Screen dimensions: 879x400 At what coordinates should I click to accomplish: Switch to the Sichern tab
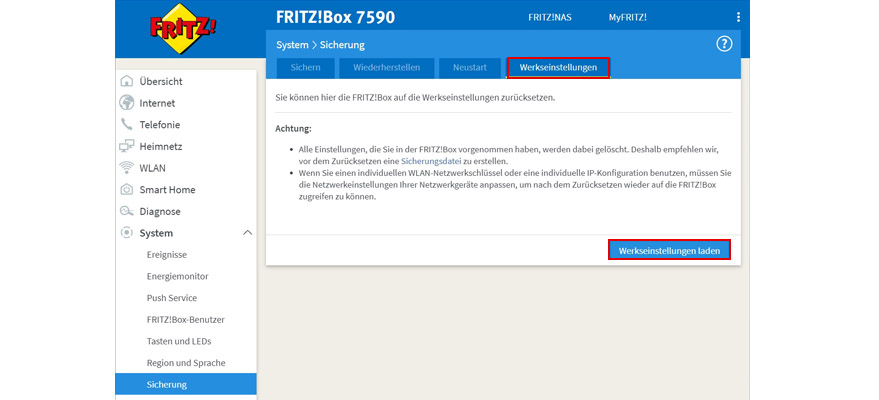click(305, 68)
